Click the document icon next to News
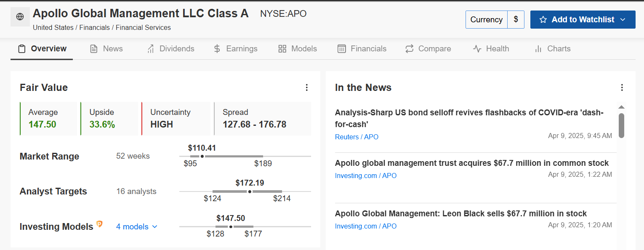This screenshot has width=644, height=250. [94, 49]
